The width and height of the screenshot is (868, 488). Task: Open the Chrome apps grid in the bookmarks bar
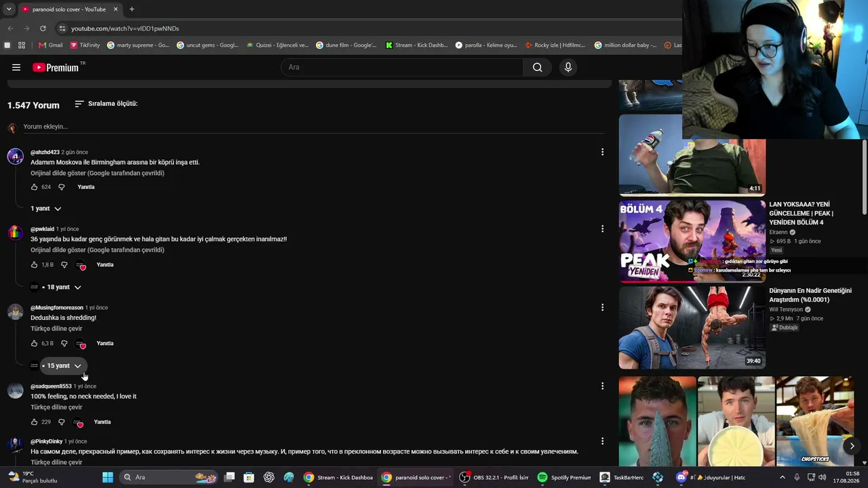(x=22, y=45)
